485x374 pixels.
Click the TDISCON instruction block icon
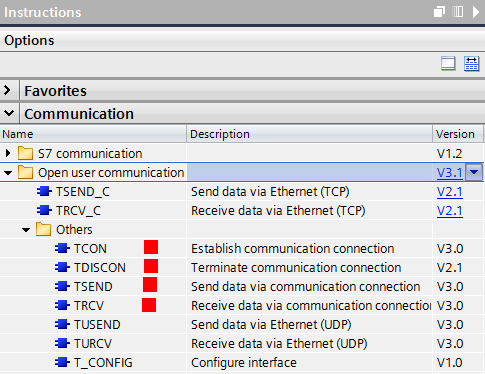62,267
